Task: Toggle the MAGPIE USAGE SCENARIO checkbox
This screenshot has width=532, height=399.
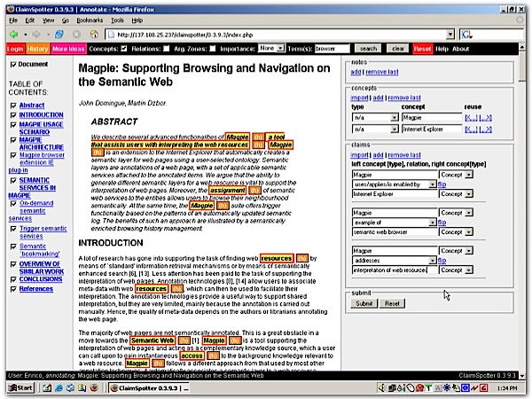Action: pyautogui.click(x=13, y=124)
